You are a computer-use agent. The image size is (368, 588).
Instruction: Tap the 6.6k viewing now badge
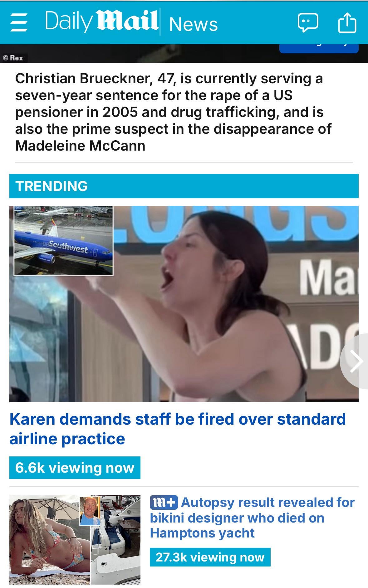[x=75, y=468]
